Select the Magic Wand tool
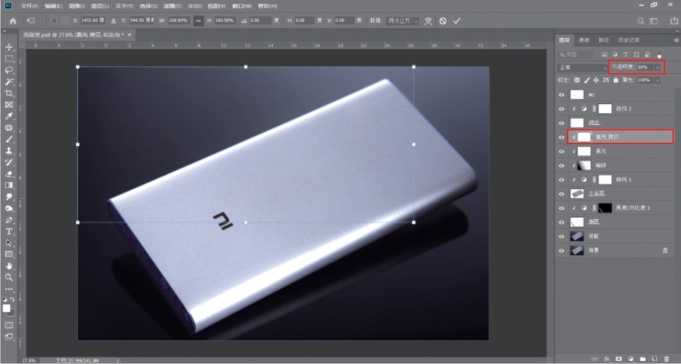This screenshot has height=364, width=681. (9, 82)
